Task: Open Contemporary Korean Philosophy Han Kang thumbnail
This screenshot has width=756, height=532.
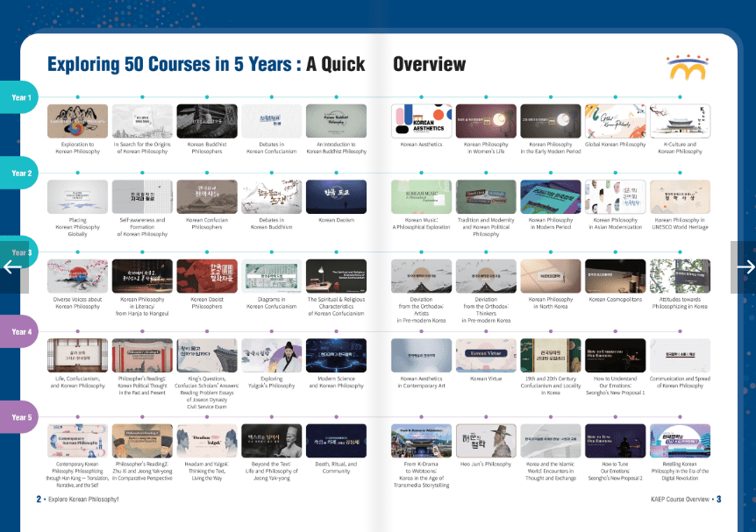Action: pyautogui.click(x=78, y=441)
